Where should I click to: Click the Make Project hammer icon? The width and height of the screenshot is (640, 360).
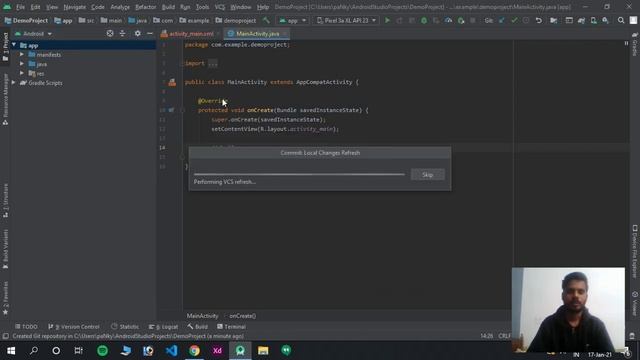pos(266,20)
